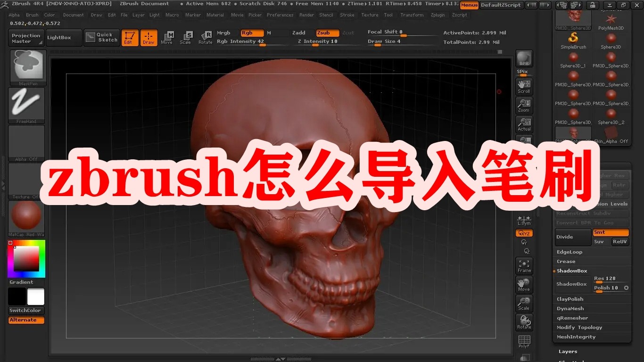Select the SimpleBrush tool
The width and height of the screenshot is (644, 362).
click(x=573, y=40)
